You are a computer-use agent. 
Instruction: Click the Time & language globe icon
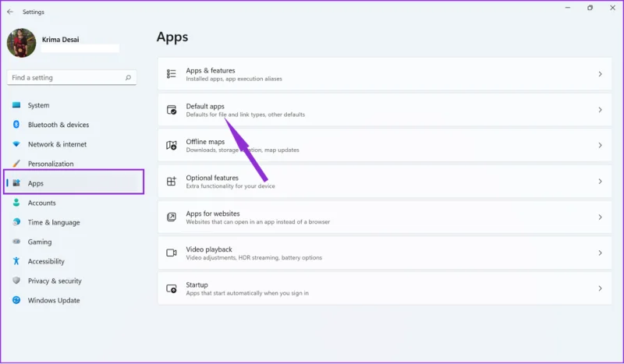tap(16, 222)
